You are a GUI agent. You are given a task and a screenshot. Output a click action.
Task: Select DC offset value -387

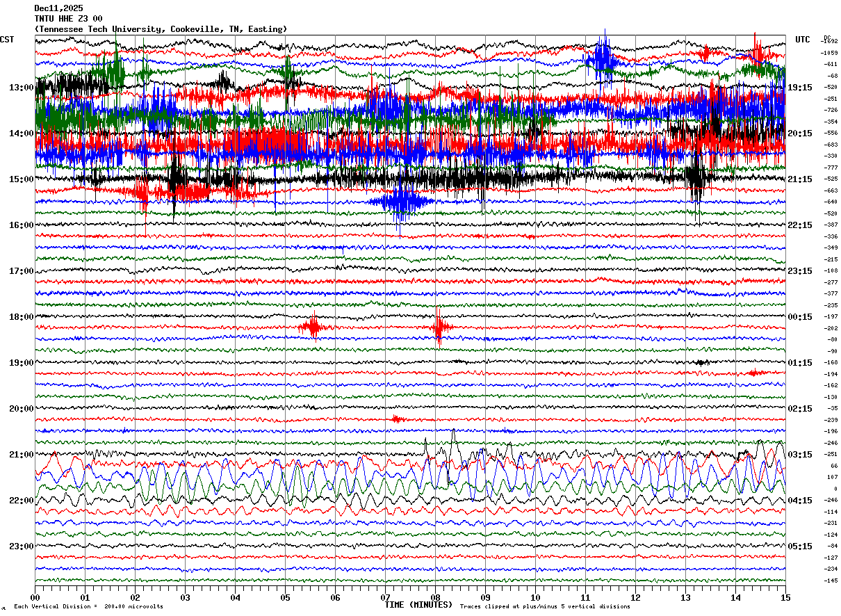tap(831, 225)
